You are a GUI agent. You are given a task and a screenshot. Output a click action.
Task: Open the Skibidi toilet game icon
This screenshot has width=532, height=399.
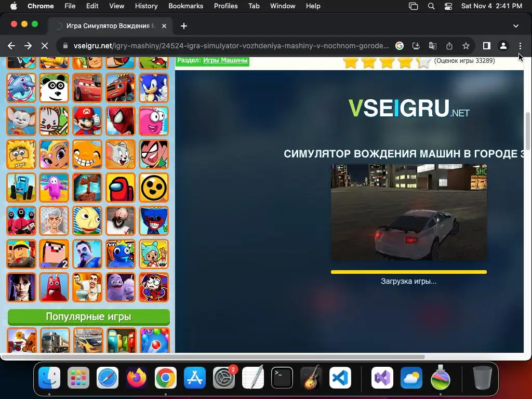point(87,287)
